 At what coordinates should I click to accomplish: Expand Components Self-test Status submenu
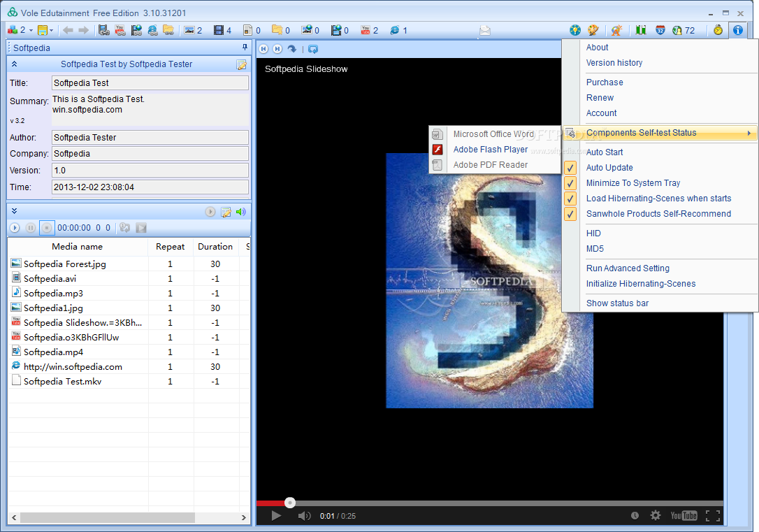pyautogui.click(x=660, y=133)
